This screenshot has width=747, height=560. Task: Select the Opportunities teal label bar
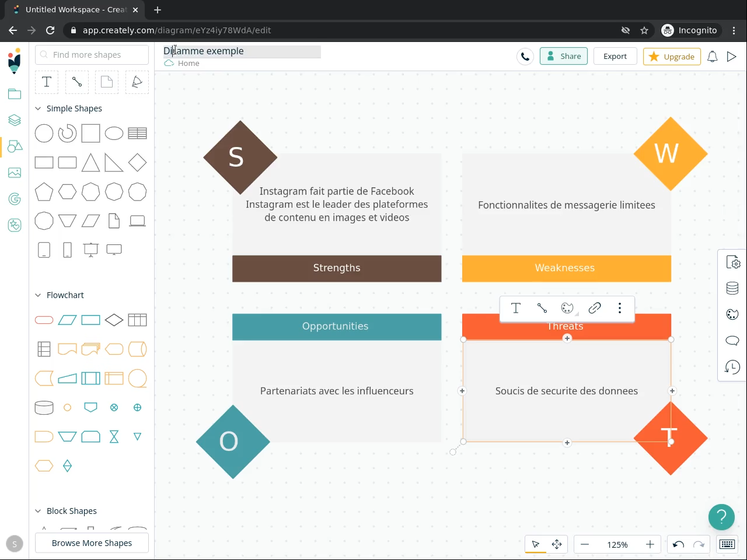pos(337,327)
